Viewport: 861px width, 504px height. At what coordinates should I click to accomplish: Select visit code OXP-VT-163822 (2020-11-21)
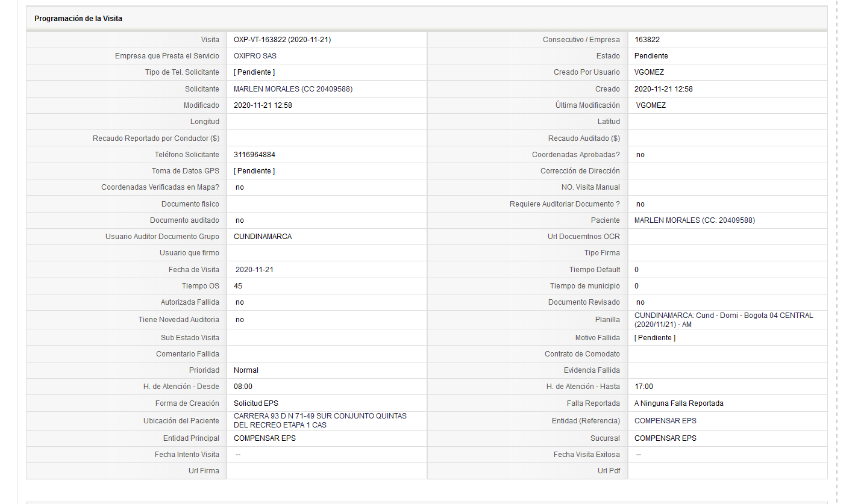[x=282, y=40]
